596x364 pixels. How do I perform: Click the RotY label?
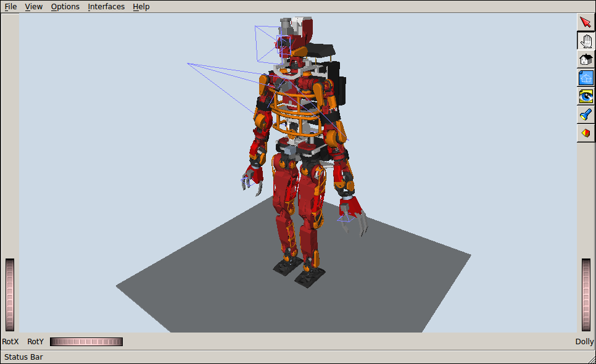(35, 342)
